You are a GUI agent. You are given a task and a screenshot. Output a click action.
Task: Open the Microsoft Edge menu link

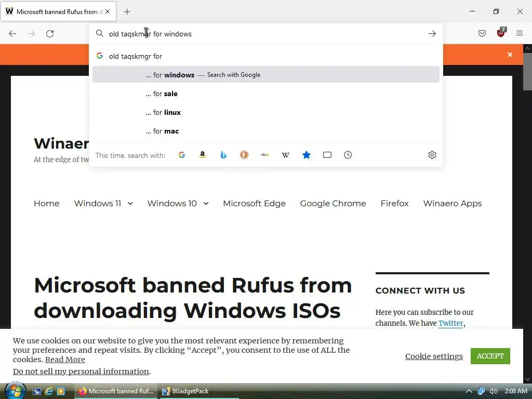tap(254, 203)
